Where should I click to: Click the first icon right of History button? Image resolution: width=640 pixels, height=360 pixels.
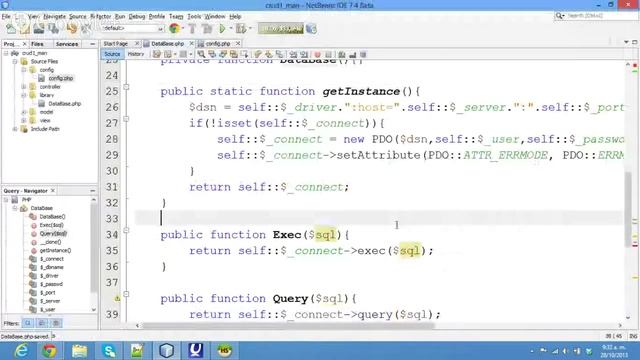point(157,54)
